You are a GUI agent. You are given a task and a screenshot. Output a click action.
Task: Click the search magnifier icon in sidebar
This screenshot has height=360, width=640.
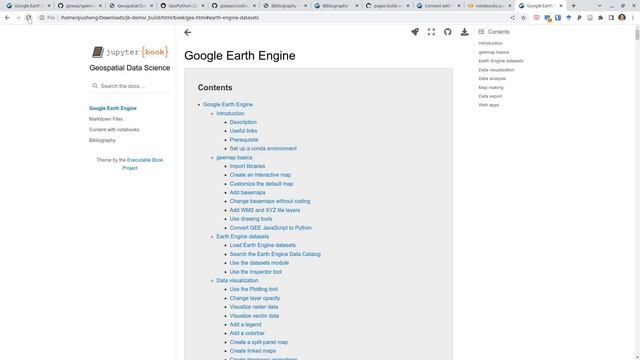(95, 86)
